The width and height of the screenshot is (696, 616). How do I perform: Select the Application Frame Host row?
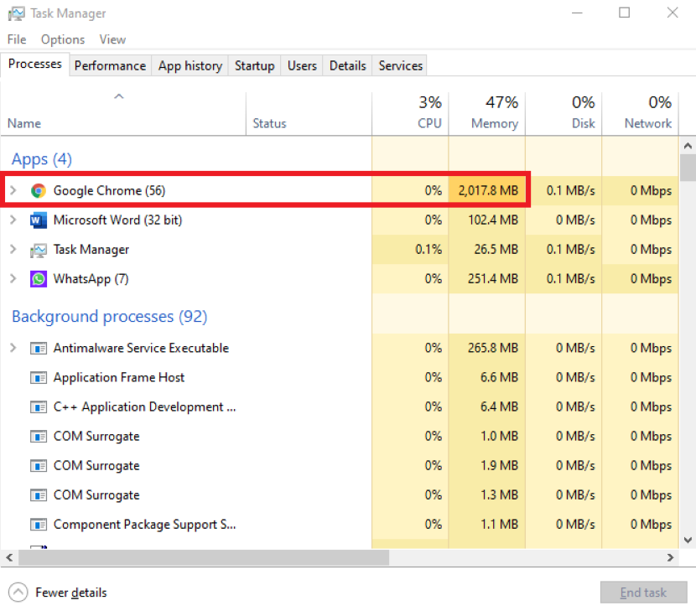pyautogui.click(x=340, y=377)
